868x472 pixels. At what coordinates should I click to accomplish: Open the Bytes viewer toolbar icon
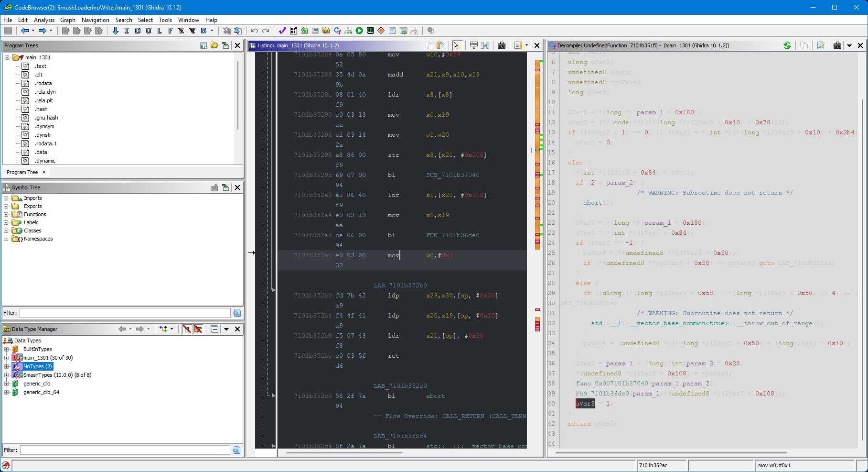(293, 31)
